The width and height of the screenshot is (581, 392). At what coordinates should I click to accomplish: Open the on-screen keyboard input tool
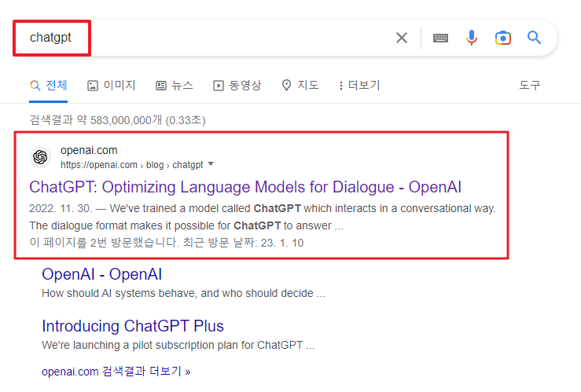440,38
